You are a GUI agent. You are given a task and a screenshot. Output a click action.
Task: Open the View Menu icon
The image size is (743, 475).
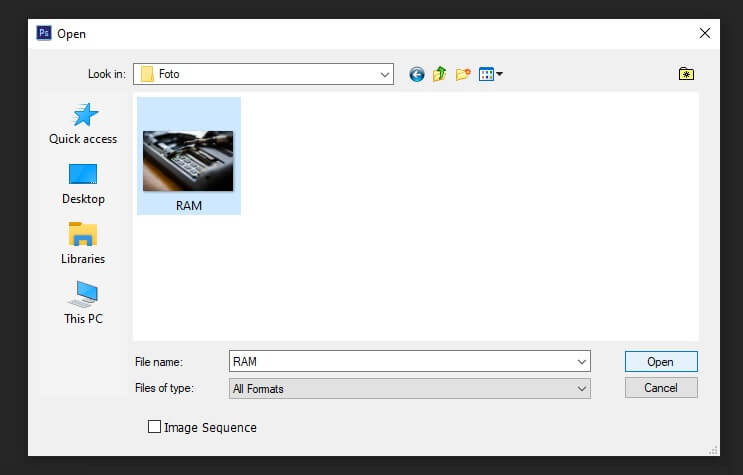point(490,74)
